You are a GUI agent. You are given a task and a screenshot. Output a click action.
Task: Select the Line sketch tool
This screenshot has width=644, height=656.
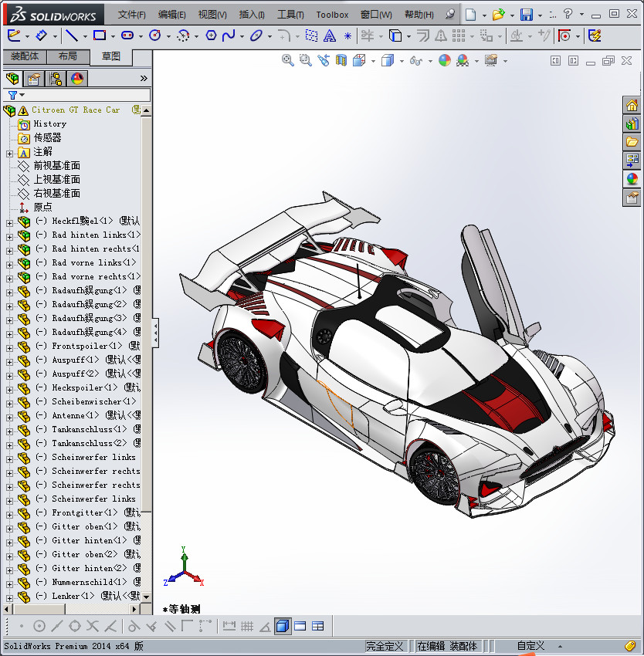point(72,36)
